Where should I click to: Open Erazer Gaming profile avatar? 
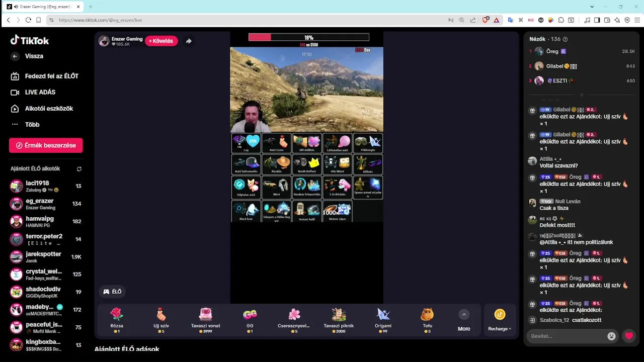(x=104, y=41)
